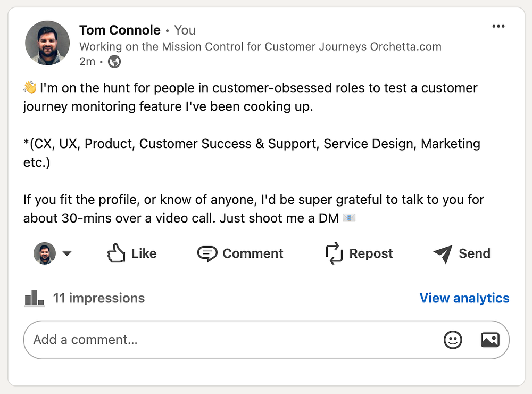Viewport: 532px width, 394px height.
Task: Click the small avatar beside the Like button
Action: pos(45,253)
